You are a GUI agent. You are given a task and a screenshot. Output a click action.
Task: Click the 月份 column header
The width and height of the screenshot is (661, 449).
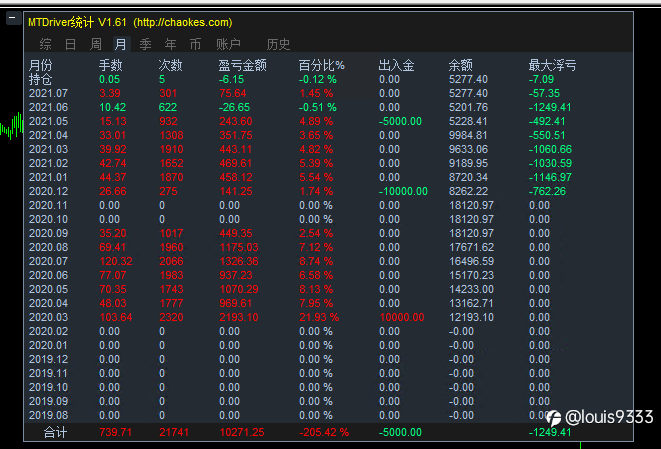pos(40,65)
